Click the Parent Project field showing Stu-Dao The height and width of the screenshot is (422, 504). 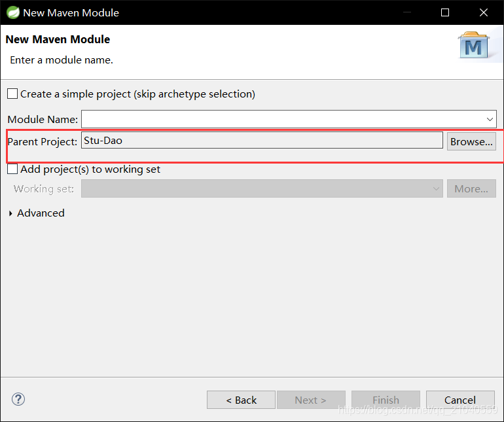pyautogui.click(x=262, y=141)
